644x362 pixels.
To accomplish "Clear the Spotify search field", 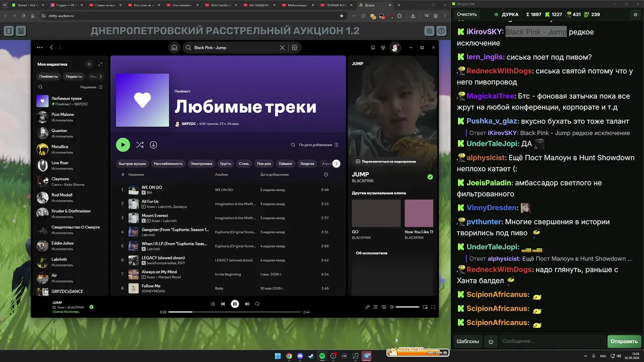I will [x=282, y=48].
